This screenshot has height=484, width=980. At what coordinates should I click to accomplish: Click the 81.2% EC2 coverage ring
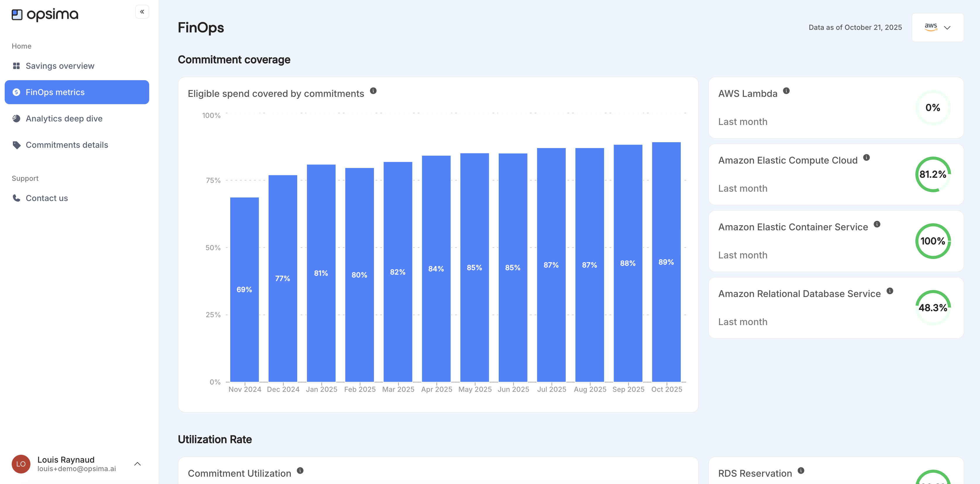pos(932,174)
